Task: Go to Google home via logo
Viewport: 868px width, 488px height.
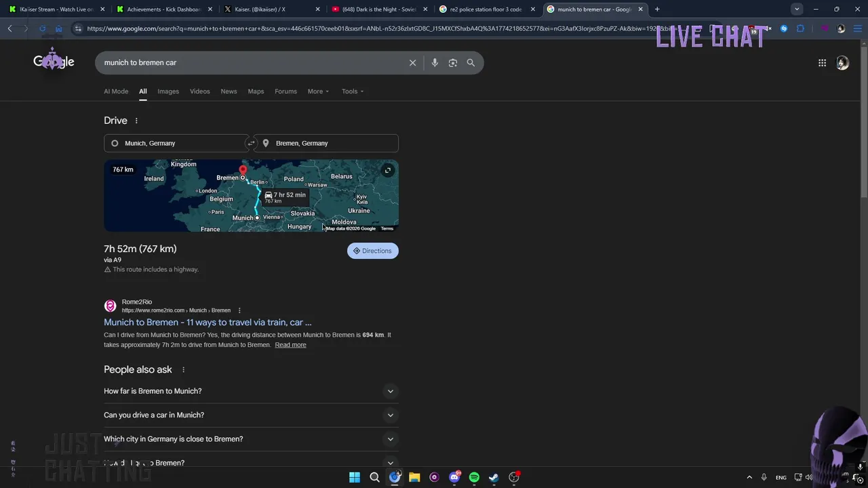Action: tap(54, 62)
